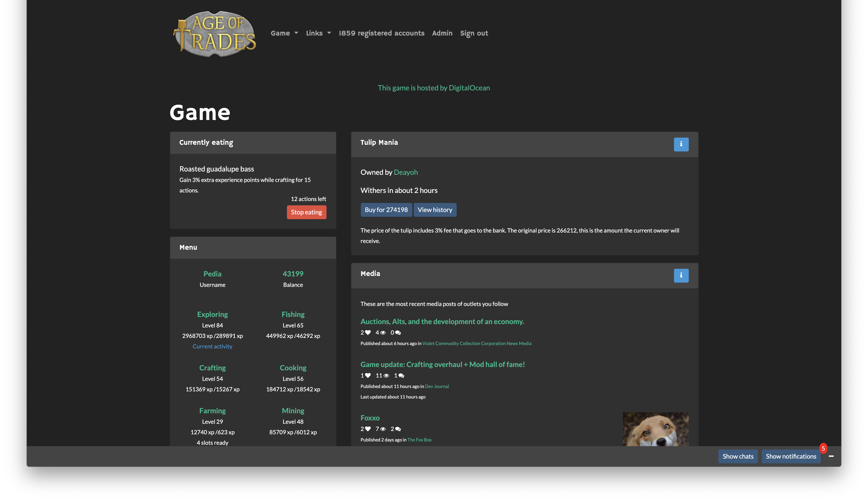Buy the tulip for 274198

click(x=386, y=209)
